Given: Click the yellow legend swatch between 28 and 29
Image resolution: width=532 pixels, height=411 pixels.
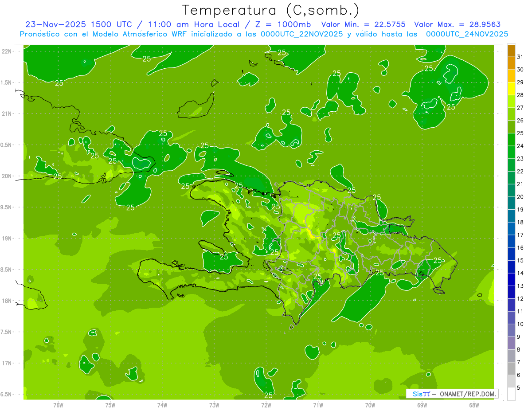Looking at the screenshot, I should click(511, 89).
